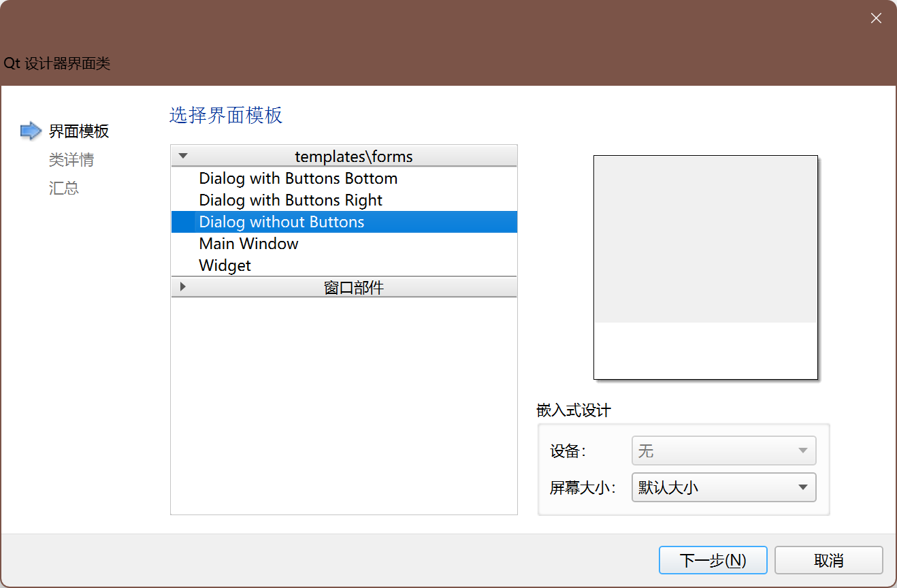Select the Dialog with Buttons Bottom template
This screenshot has height=588, width=897.
click(x=344, y=178)
